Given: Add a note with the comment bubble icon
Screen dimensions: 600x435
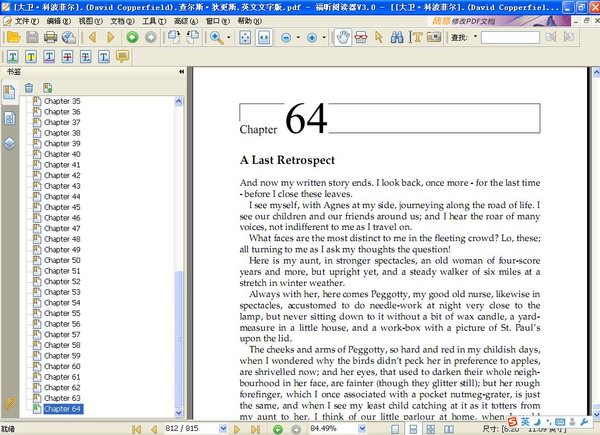Looking at the screenshot, I should pos(122,57).
